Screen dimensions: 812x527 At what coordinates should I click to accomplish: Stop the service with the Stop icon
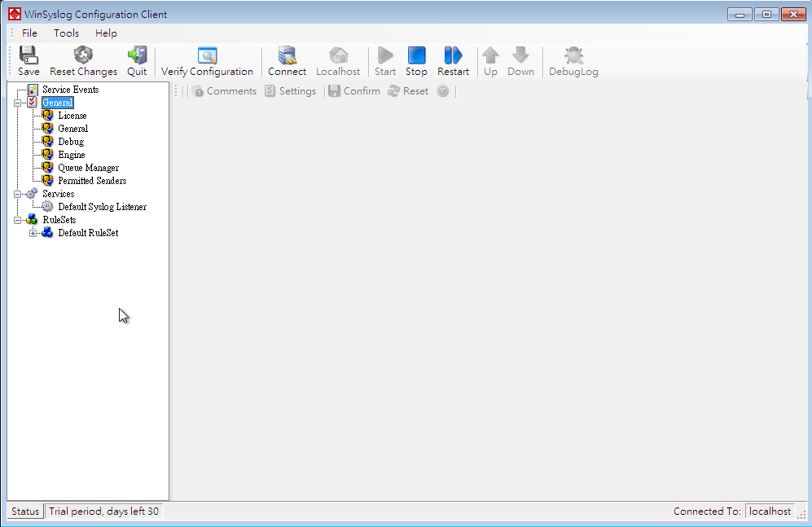[x=416, y=55]
